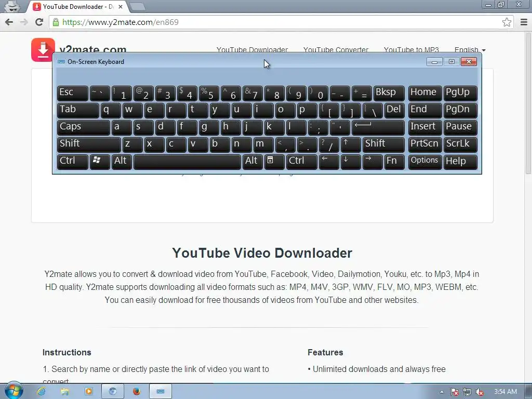Click the browser back arrow

coord(9,22)
